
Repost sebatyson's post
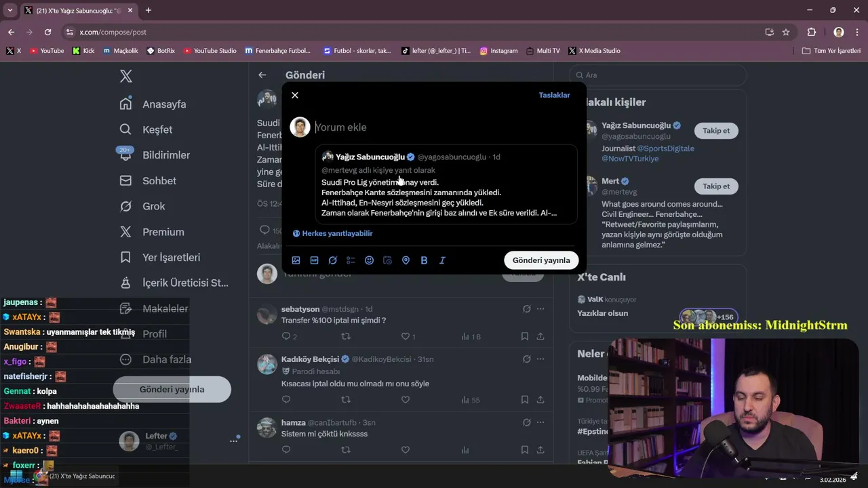pos(346,336)
